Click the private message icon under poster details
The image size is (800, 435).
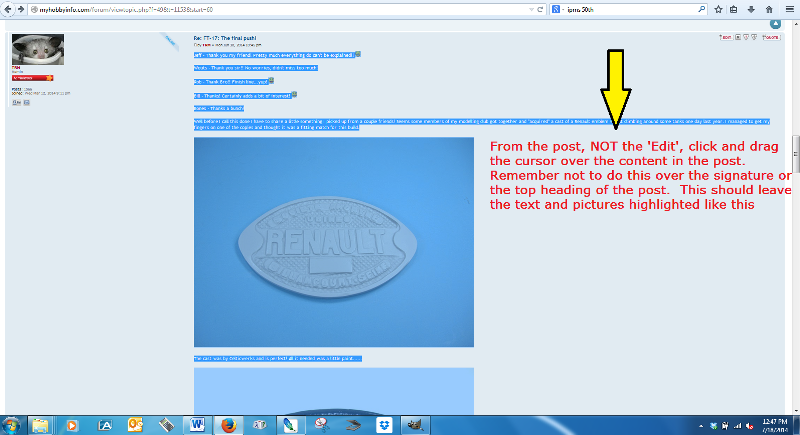click(27, 103)
